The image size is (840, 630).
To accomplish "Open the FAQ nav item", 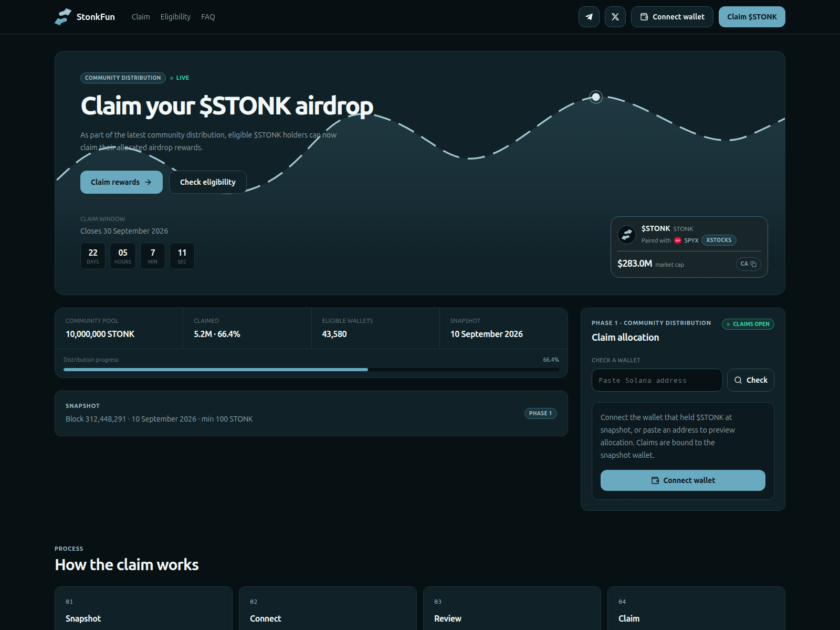I will (x=208, y=17).
